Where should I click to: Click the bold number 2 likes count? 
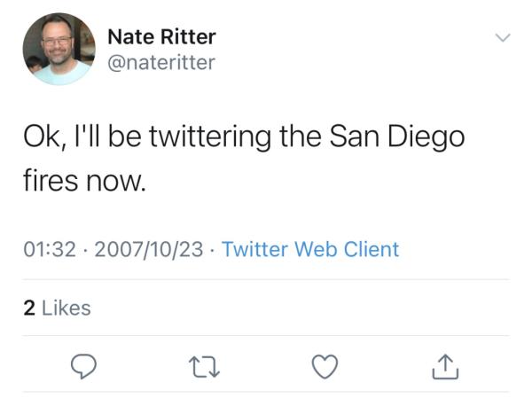(28, 308)
